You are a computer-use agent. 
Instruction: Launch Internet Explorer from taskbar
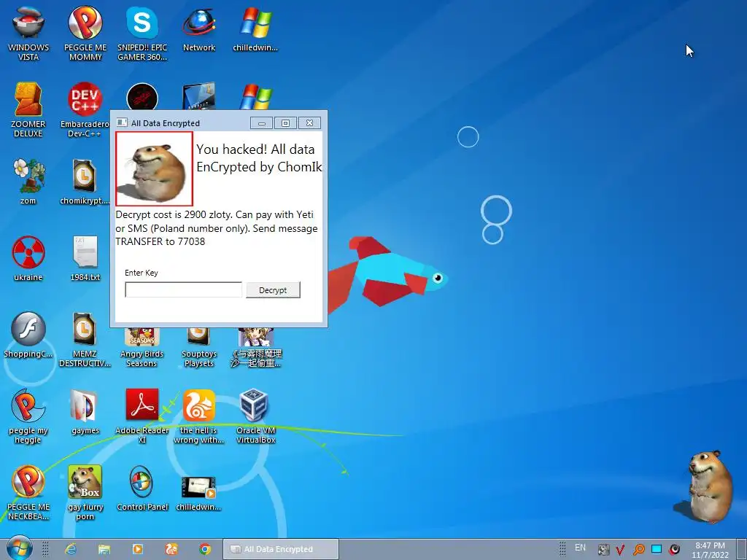coord(71,549)
